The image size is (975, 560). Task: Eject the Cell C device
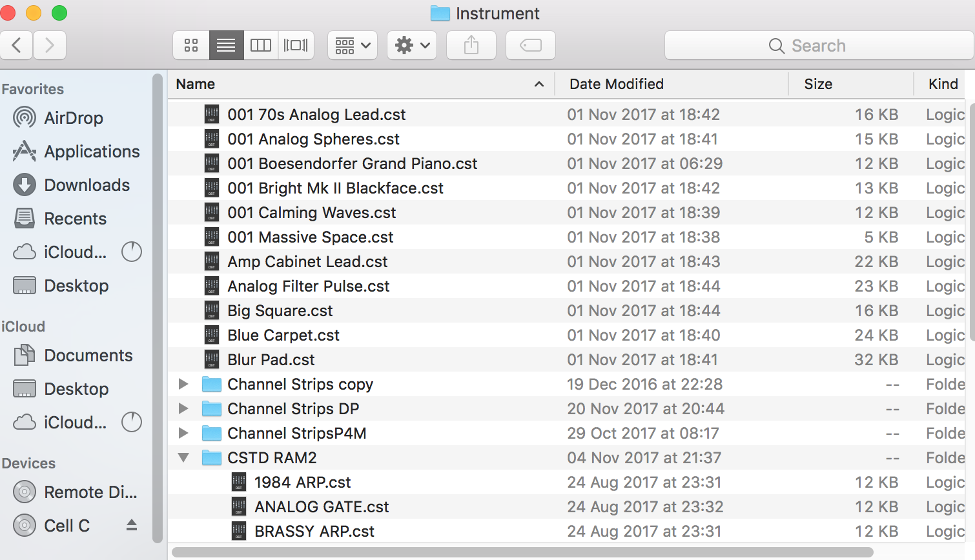(132, 525)
